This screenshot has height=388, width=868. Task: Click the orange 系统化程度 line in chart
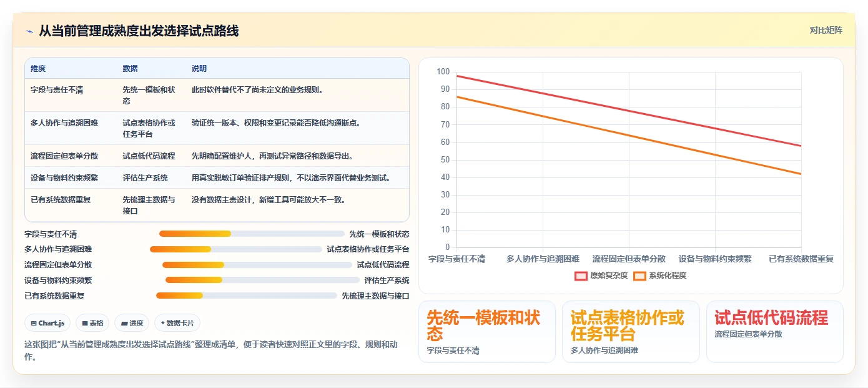pos(629,136)
